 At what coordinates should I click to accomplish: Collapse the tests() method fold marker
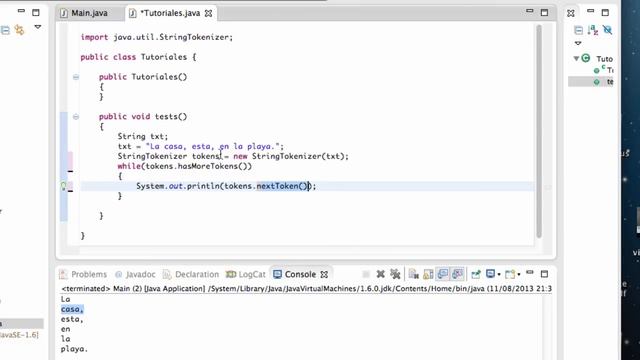76,117
